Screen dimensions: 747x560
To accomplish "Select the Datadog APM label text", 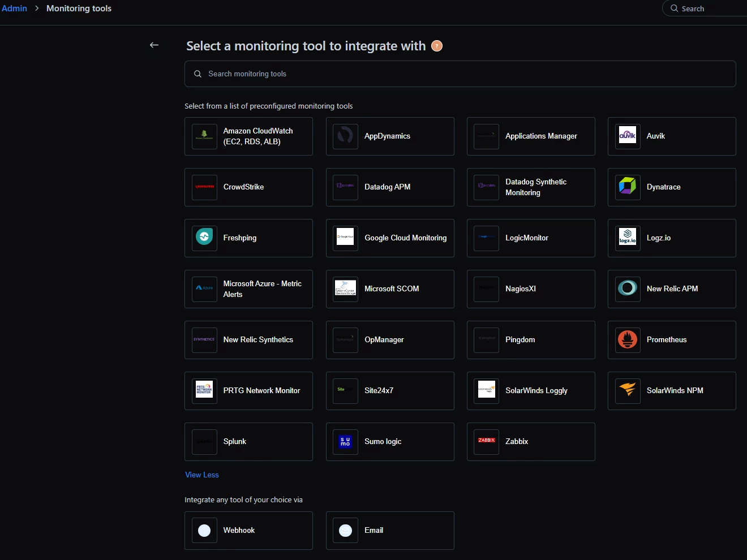I will tap(387, 187).
